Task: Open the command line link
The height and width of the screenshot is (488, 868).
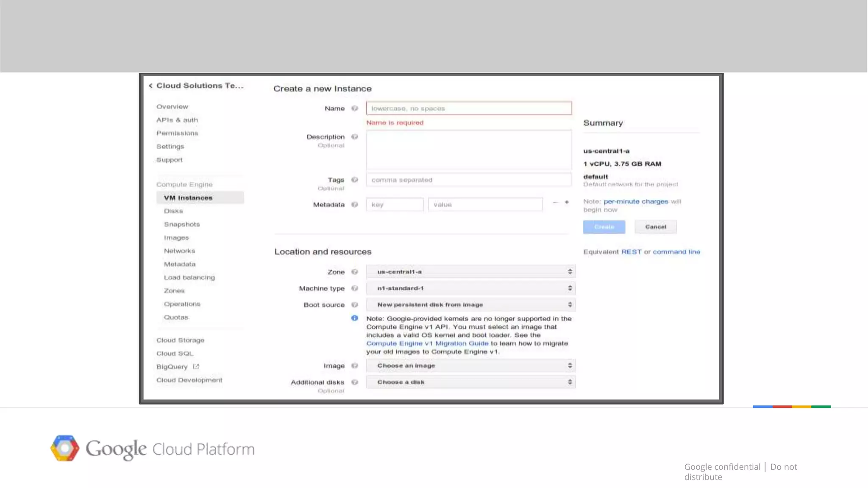Action: pos(676,252)
